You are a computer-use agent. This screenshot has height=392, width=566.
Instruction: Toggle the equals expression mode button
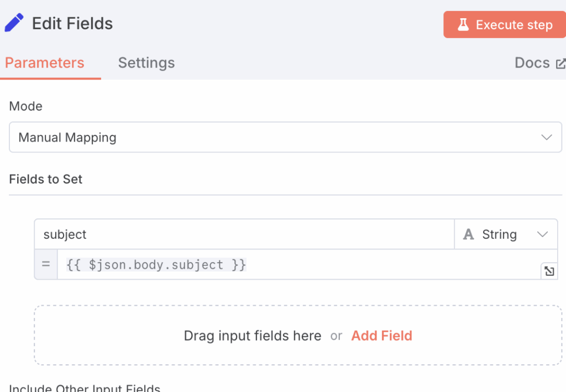point(46,265)
